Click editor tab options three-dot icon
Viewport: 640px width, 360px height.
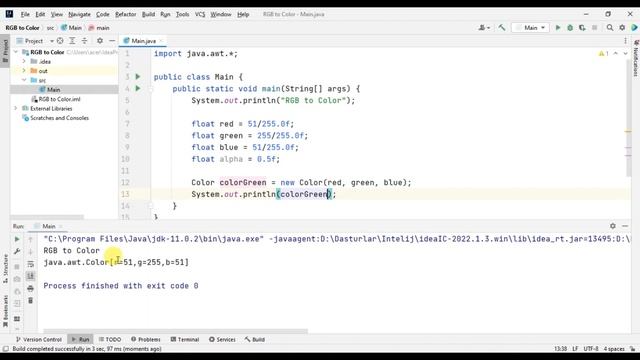pyautogui.click(x=625, y=41)
